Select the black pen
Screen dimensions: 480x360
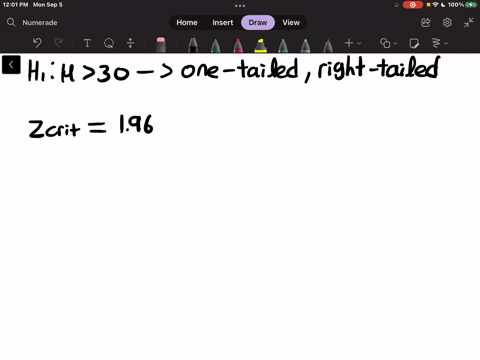tap(193, 45)
